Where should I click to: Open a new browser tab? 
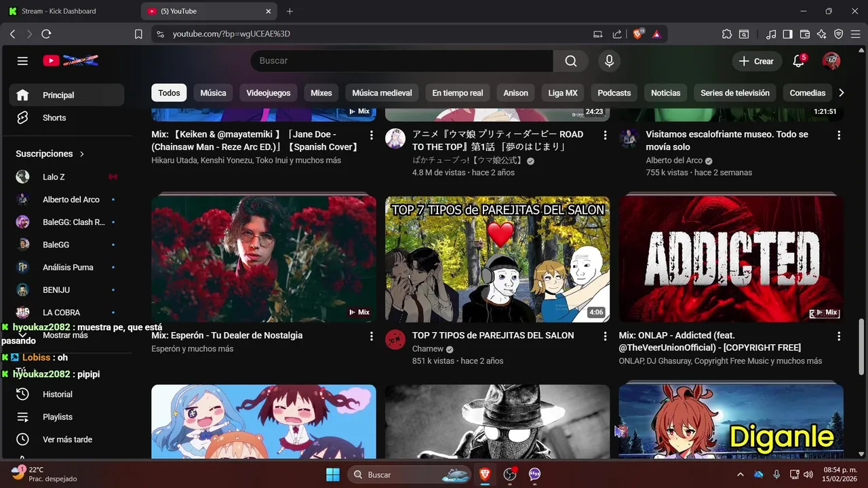pos(290,12)
